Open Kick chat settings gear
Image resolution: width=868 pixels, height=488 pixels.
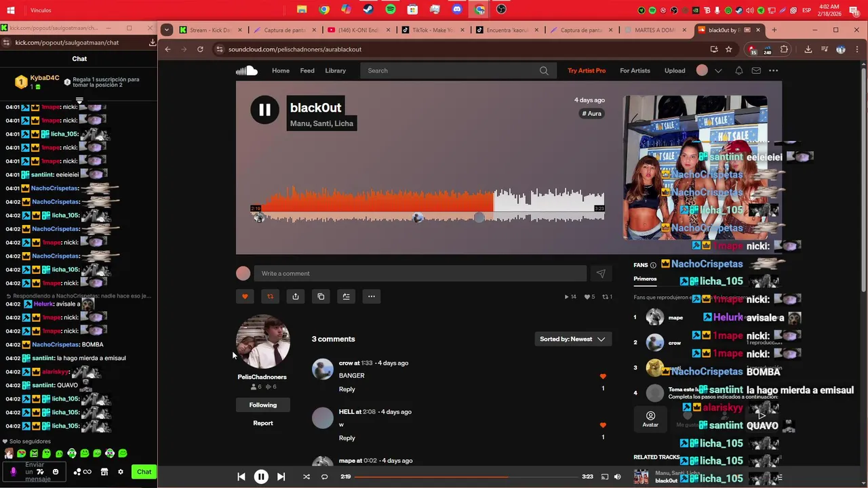coord(121,472)
